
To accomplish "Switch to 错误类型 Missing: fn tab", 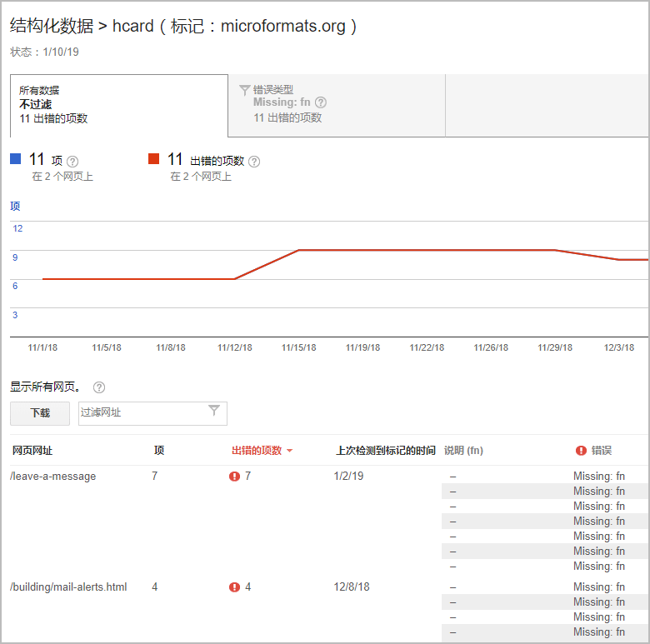I will [337, 105].
